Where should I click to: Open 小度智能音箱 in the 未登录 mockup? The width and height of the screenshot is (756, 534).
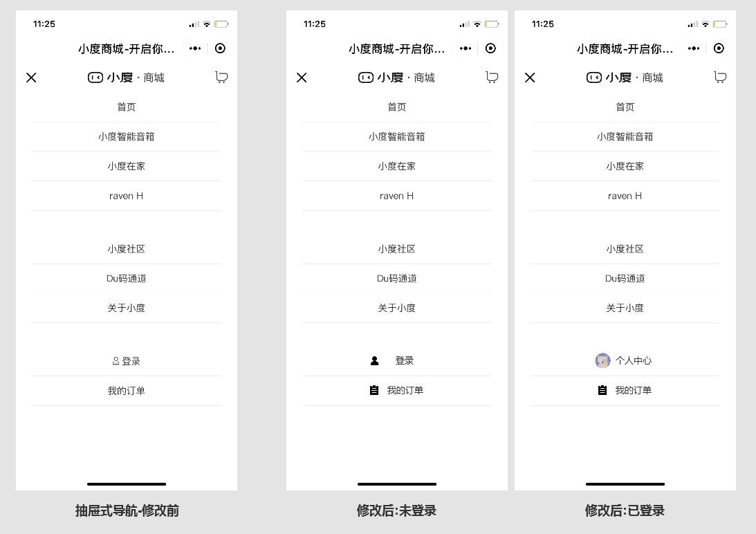click(397, 136)
